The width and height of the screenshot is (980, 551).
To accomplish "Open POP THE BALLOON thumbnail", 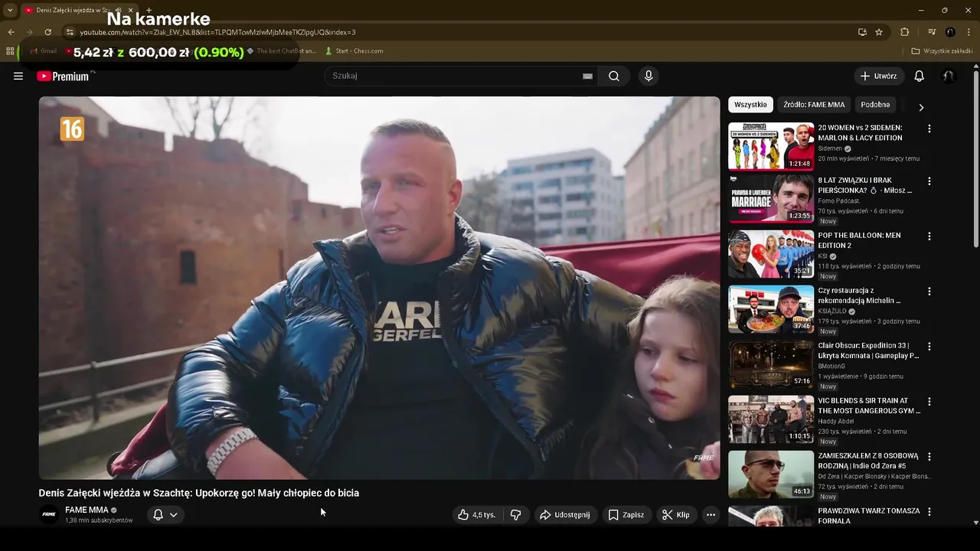I will (771, 254).
